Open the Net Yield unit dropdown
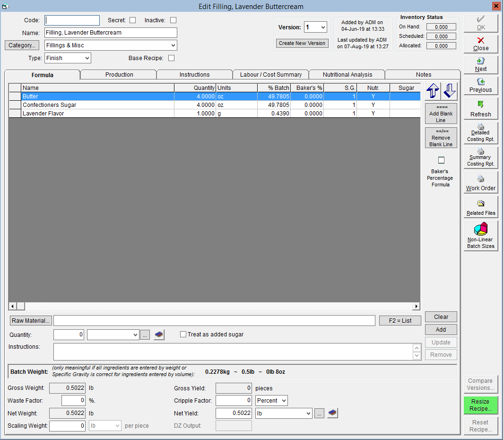Image resolution: width=504 pixels, height=440 pixels. point(284,414)
